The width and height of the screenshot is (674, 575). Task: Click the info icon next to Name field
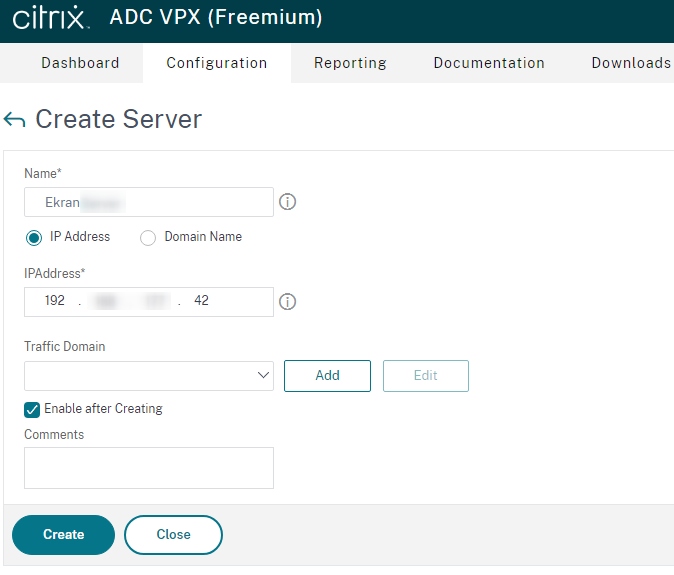[287, 202]
